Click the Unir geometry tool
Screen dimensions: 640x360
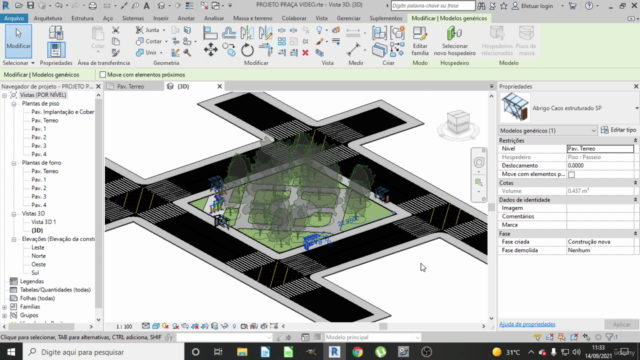(x=149, y=53)
